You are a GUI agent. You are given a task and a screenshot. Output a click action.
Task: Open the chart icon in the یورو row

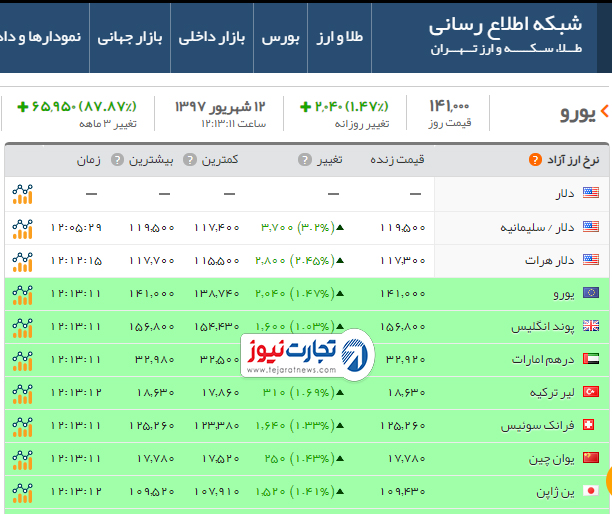22,294
